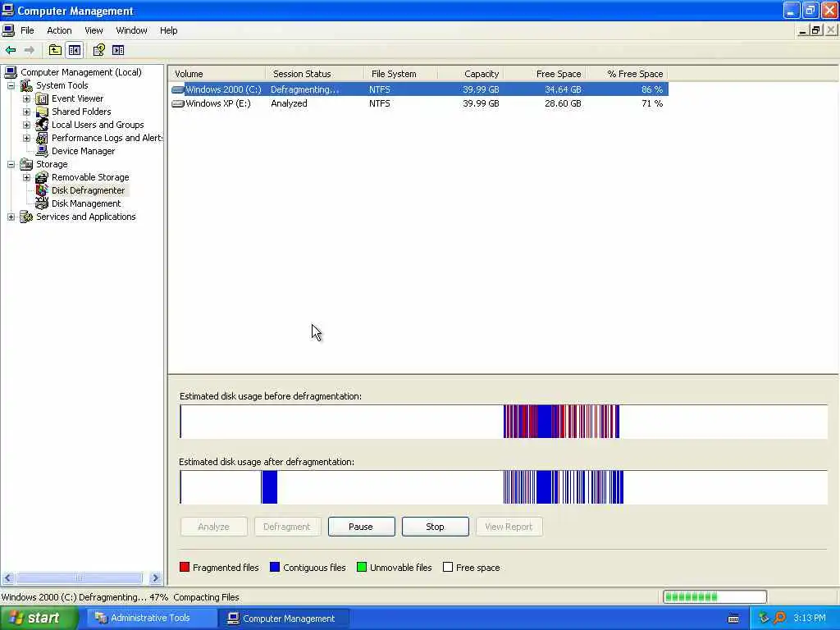Click the Event Viewer icon

pos(42,98)
